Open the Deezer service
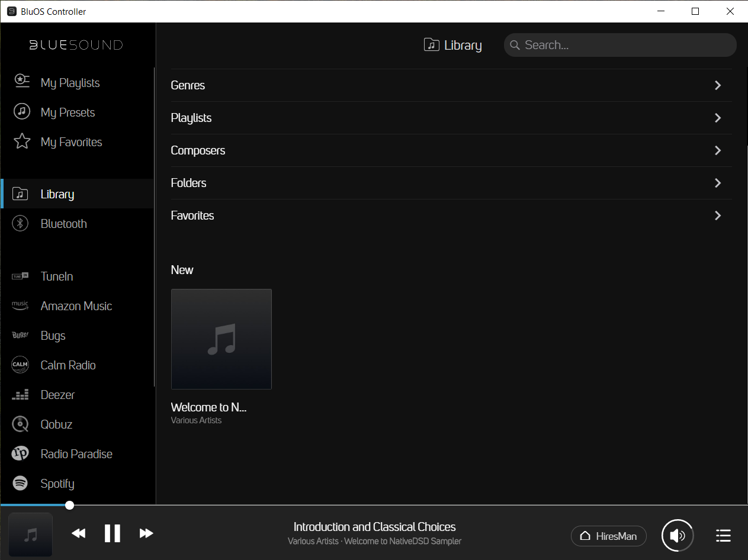The image size is (748, 560). pyautogui.click(x=57, y=395)
